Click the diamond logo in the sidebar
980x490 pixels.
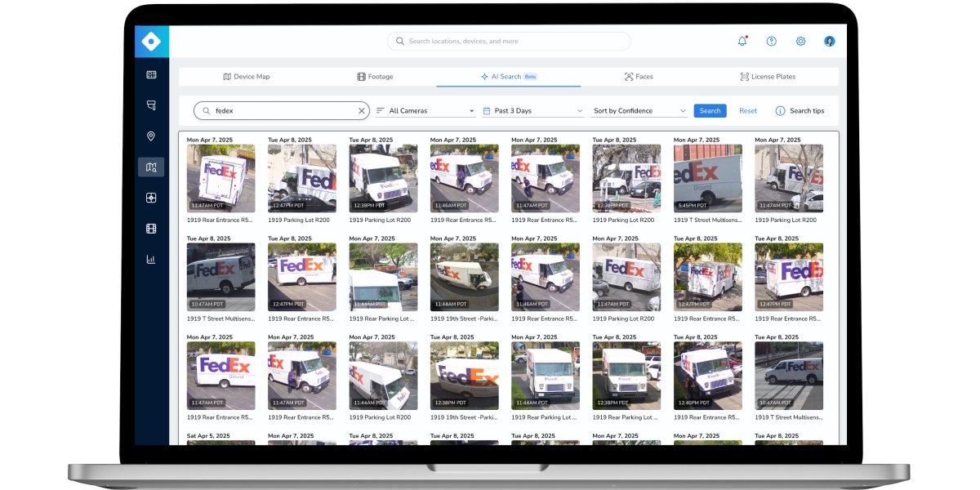click(x=151, y=42)
